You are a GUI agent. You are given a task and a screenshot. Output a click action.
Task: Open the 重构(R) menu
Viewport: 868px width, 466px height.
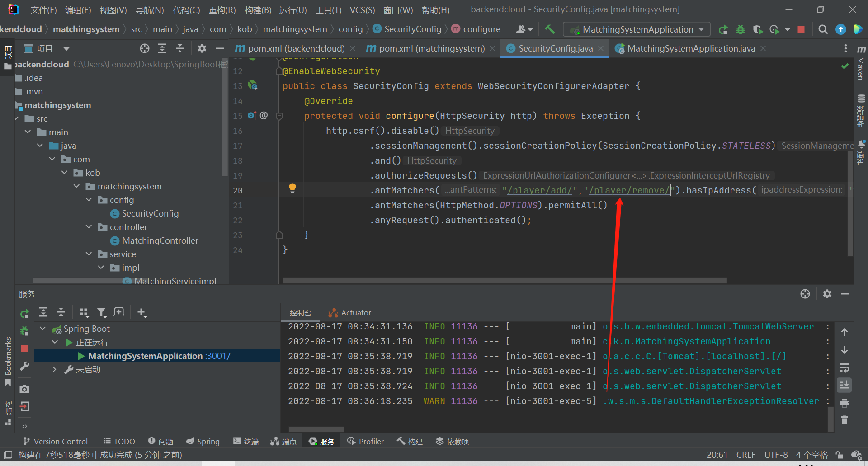click(222, 10)
